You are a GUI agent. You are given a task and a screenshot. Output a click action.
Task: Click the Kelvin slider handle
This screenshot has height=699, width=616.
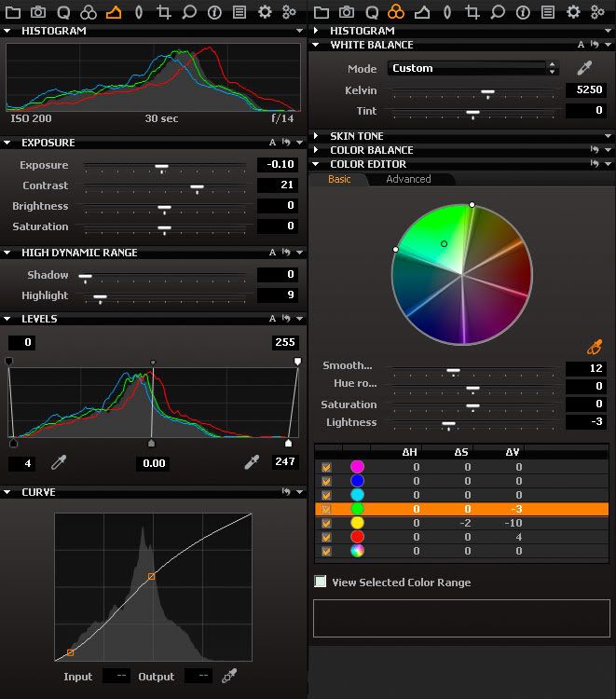487,93
